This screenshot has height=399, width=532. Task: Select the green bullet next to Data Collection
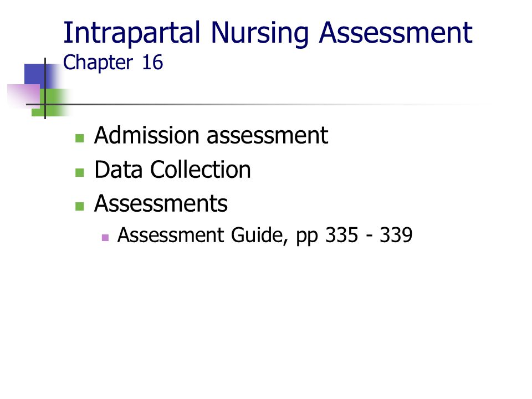point(79,172)
